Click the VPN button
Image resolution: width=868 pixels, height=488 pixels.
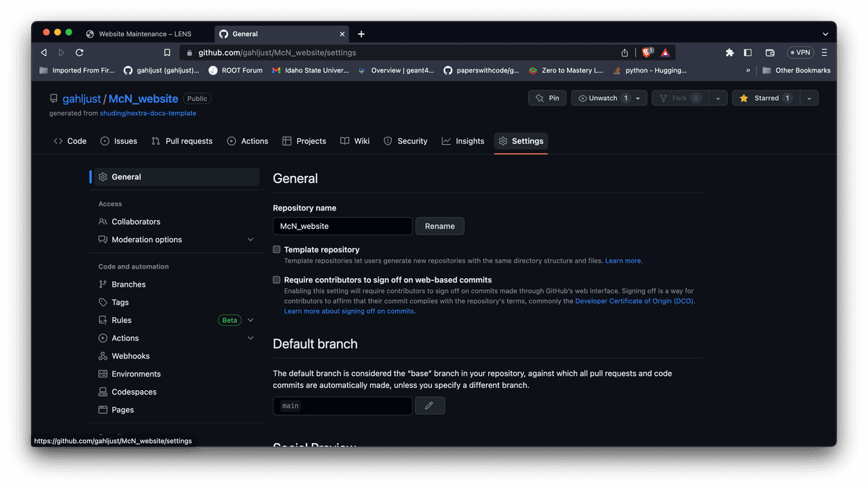pos(800,53)
